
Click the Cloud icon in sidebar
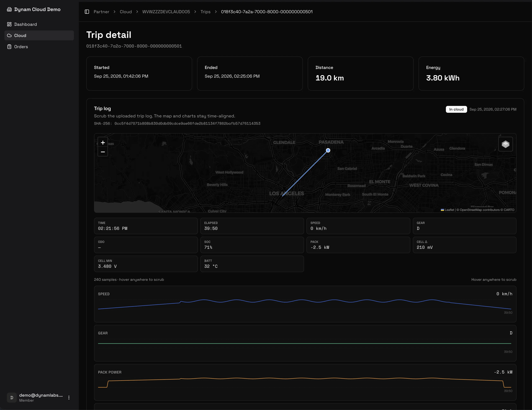[9, 36]
